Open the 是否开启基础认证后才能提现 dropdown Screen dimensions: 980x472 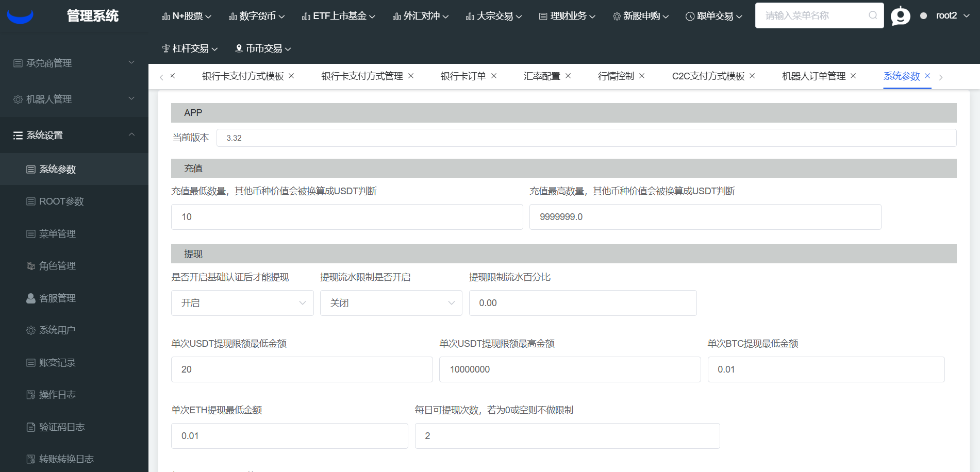click(242, 303)
